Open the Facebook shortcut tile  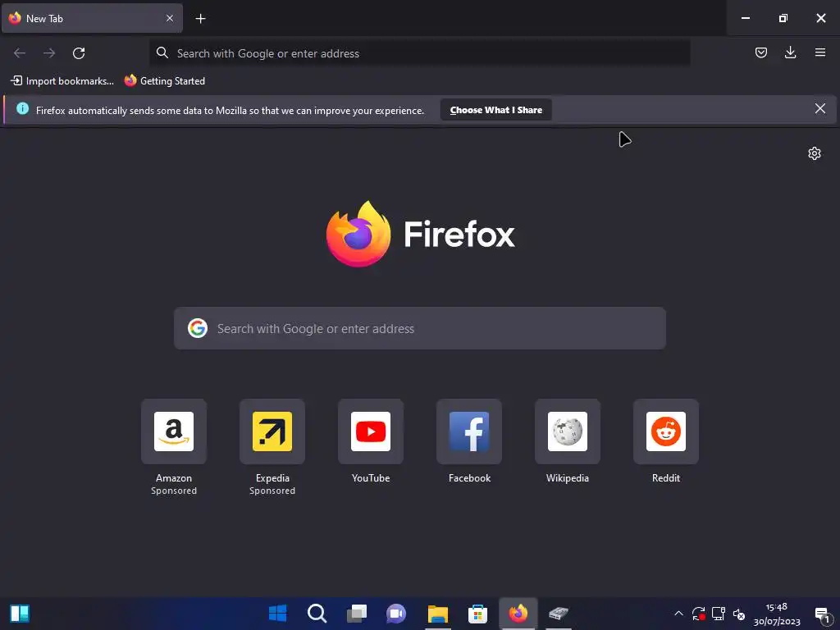point(469,441)
